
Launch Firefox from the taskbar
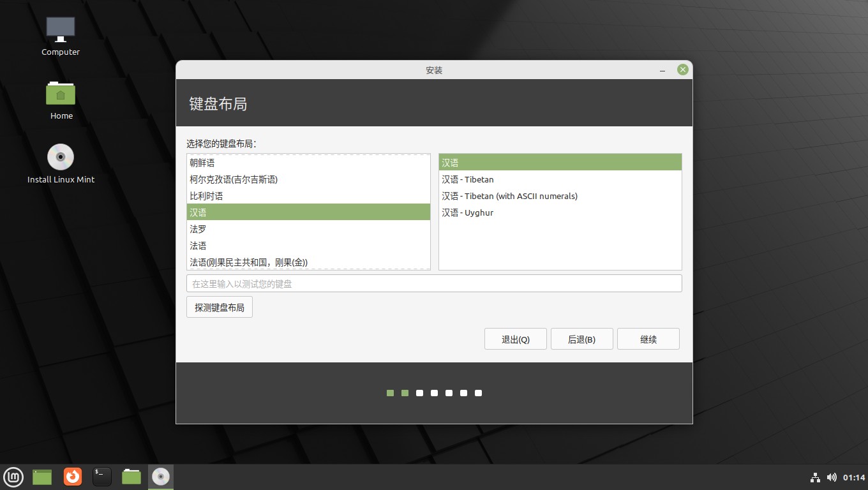72,477
